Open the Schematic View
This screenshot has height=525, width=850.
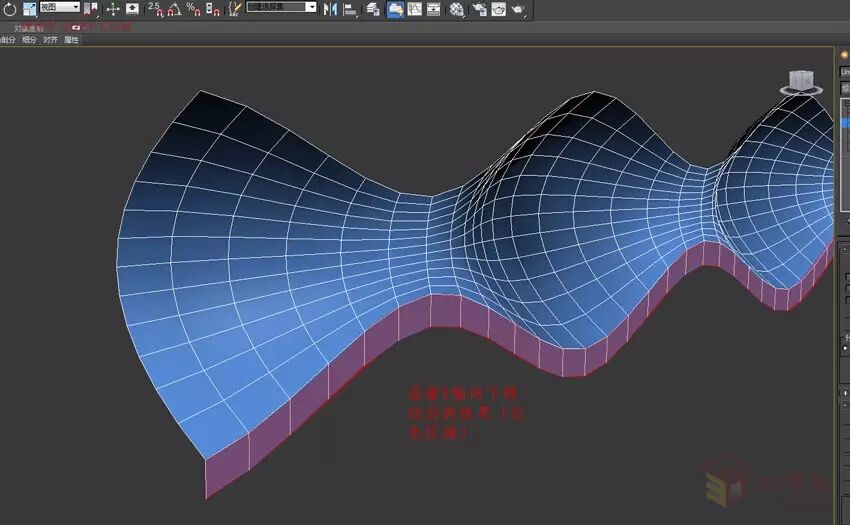point(434,9)
